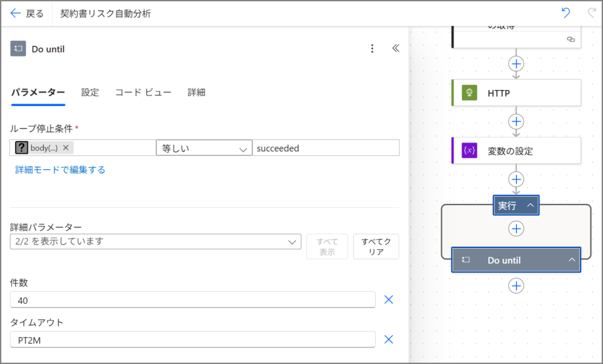The height and width of the screenshot is (364, 603).
Task: Add new step below Do until
Action: point(516,286)
